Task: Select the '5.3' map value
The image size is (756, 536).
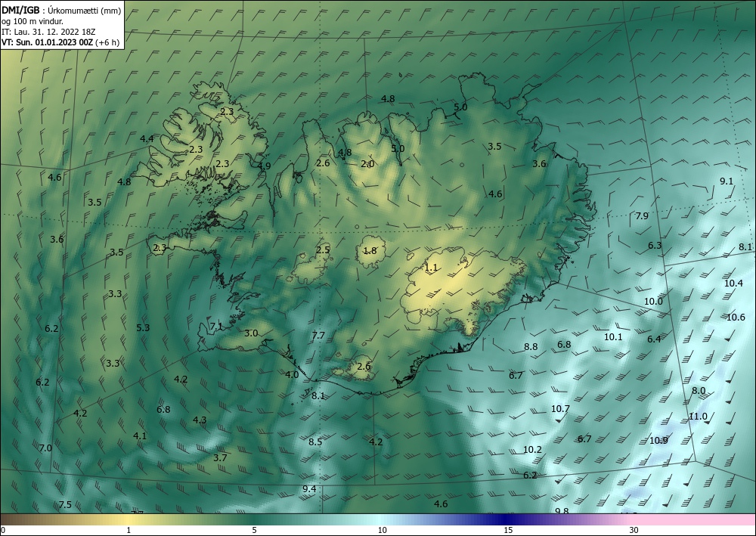Action: (143, 328)
